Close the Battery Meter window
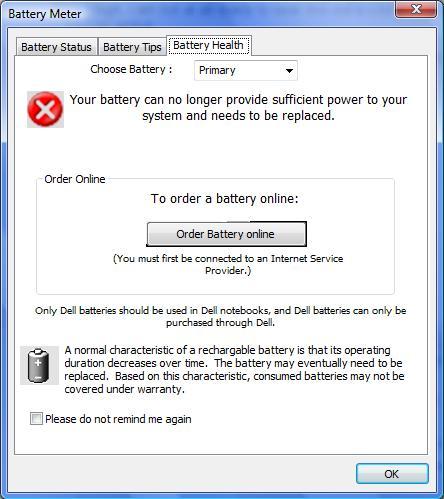444x499 pixels. pos(416,9)
